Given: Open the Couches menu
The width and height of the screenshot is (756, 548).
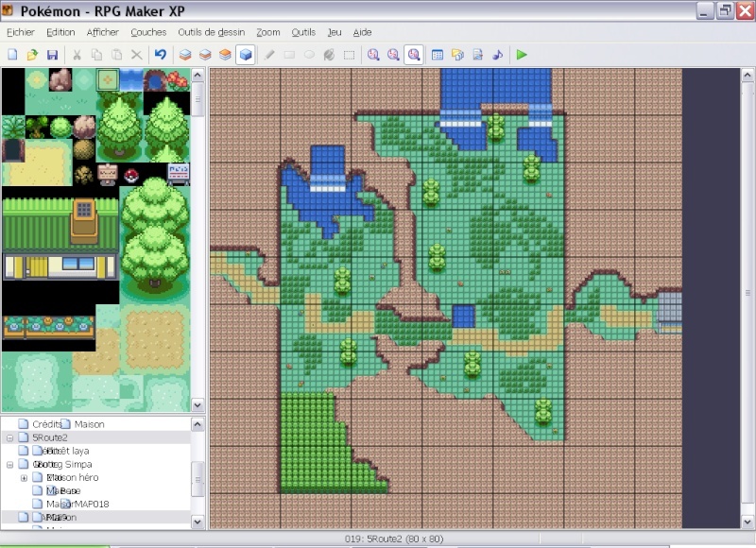Looking at the screenshot, I should [148, 32].
